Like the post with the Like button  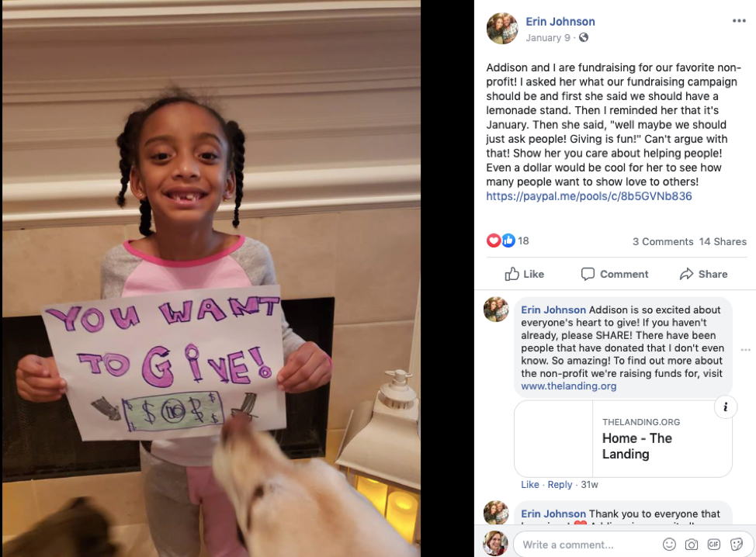click(x=524, y=274)
